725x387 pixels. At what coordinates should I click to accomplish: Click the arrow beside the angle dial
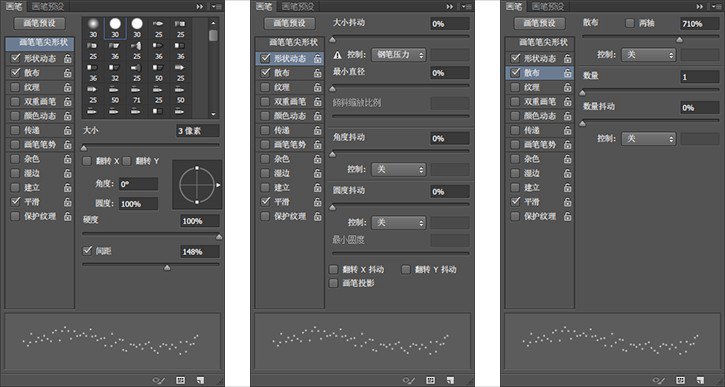218,185
